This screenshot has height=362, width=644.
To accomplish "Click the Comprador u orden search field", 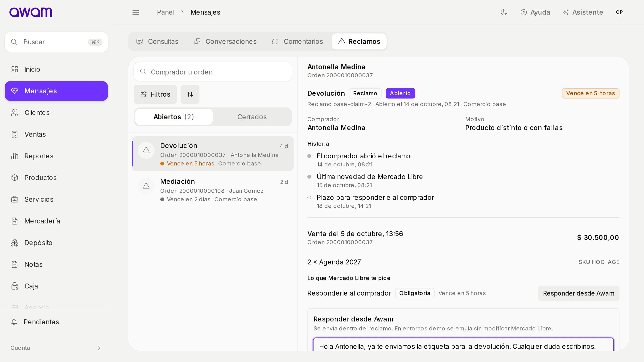I will [213, 72].
